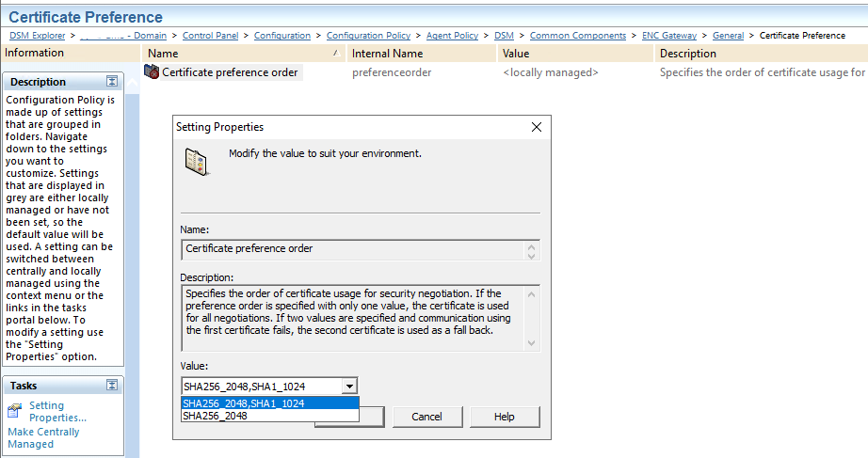Viewport: 868px width, 458px height.
Task: Open ENC Gateway breadcrumb
Action: click(x=669, y=36)
